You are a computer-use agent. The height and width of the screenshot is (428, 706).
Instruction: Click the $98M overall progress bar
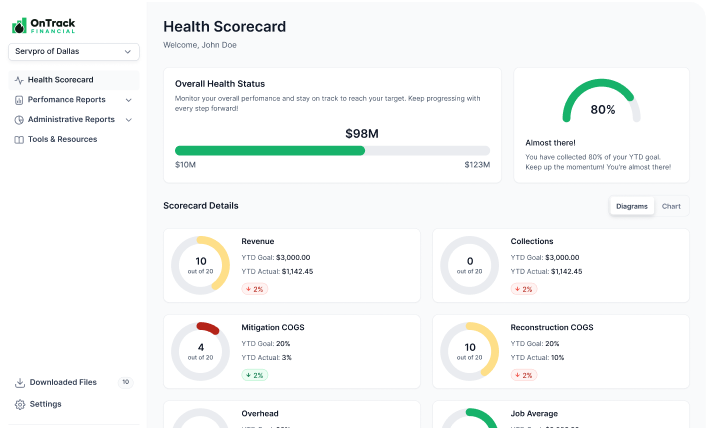pyautogui.click(x=332, y=150)
